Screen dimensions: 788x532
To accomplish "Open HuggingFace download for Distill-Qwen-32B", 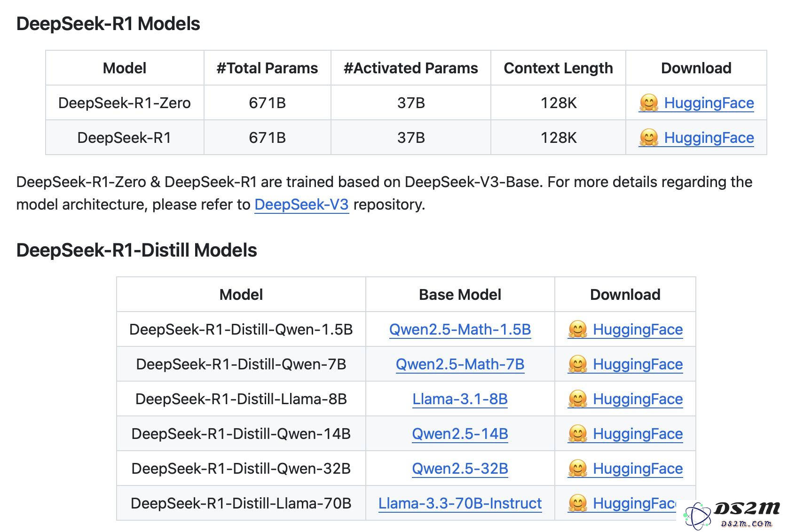I will pos(625,469).
